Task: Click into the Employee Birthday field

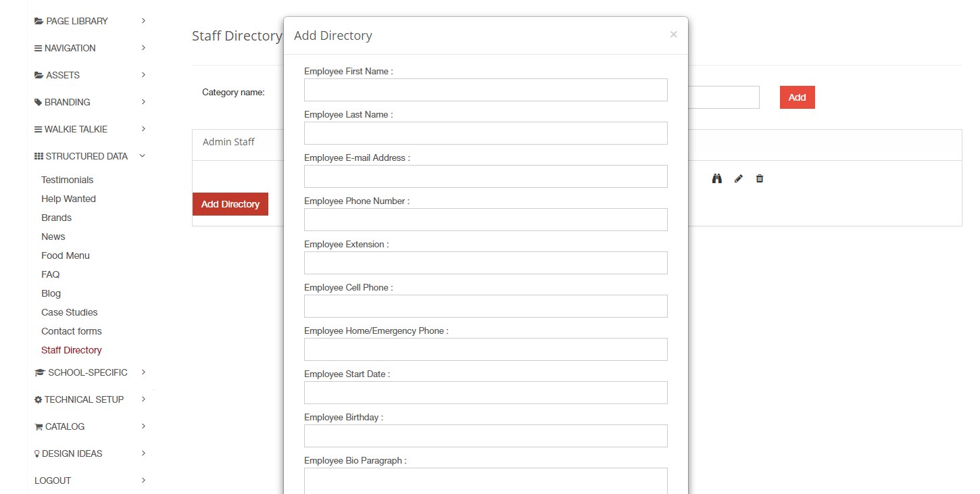Action: pyautogui.click(x=485, y=436)
